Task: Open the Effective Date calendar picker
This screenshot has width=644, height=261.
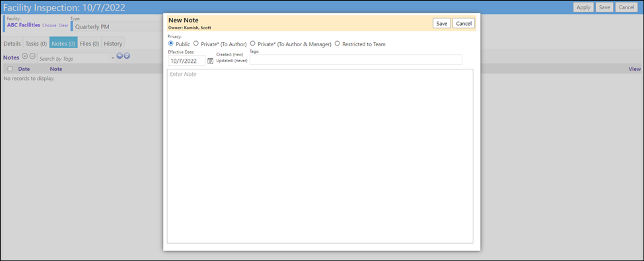Action: coord(210,61)
